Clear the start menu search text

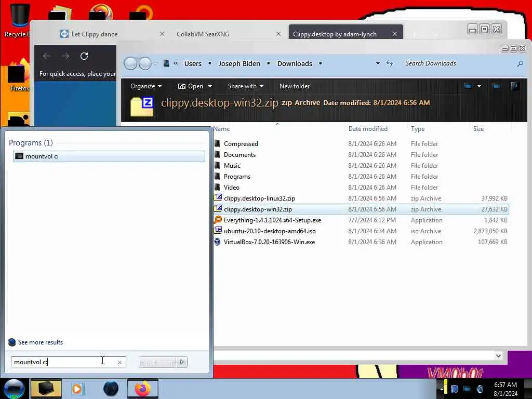click(x=119, y=362)
